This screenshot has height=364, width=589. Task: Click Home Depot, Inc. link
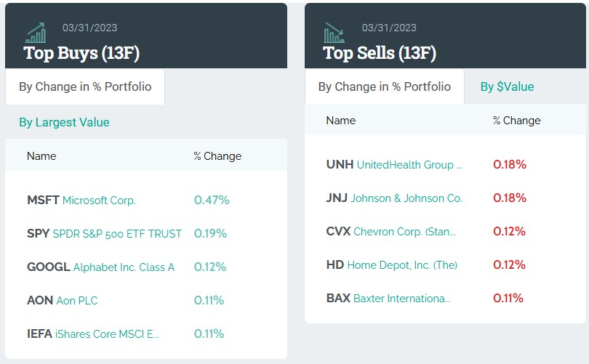point(402,265)
